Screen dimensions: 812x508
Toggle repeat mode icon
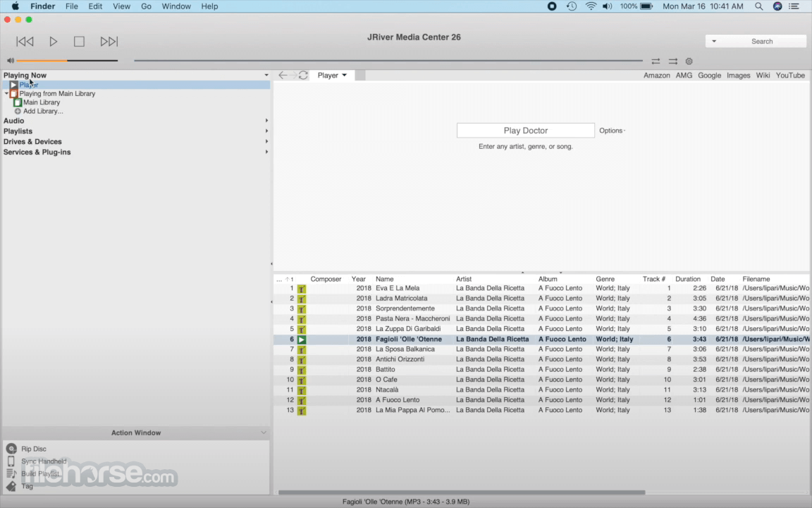pos(656,61)
